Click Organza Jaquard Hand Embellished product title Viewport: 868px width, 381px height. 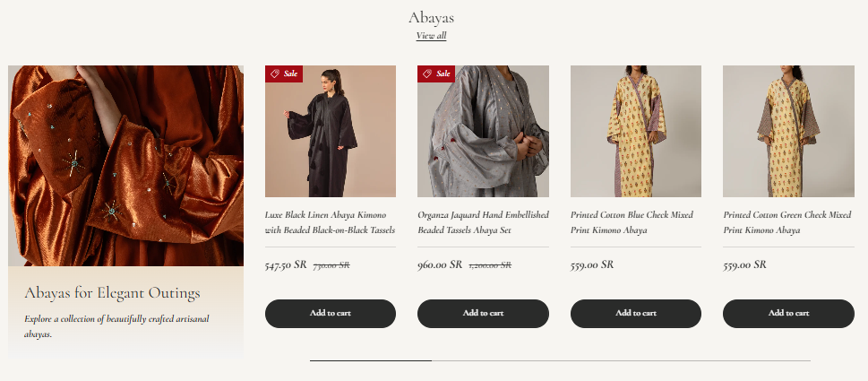[x=483, y=222]
